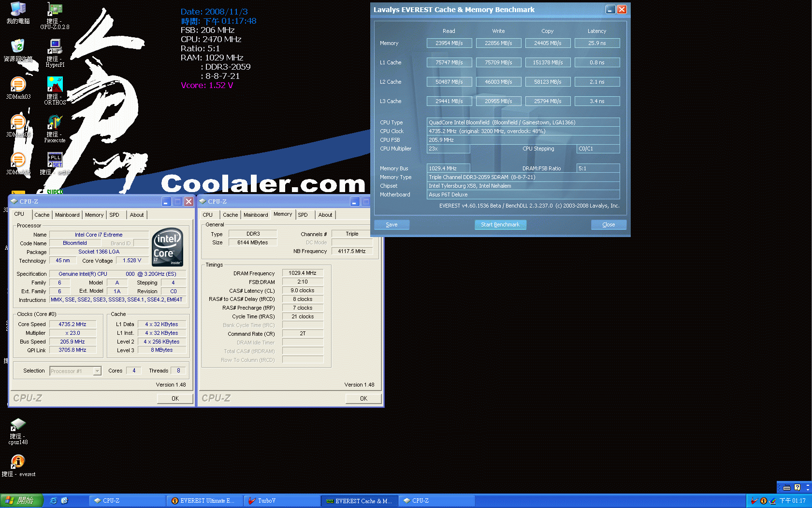Open the Windows Start button

point(22,501)
